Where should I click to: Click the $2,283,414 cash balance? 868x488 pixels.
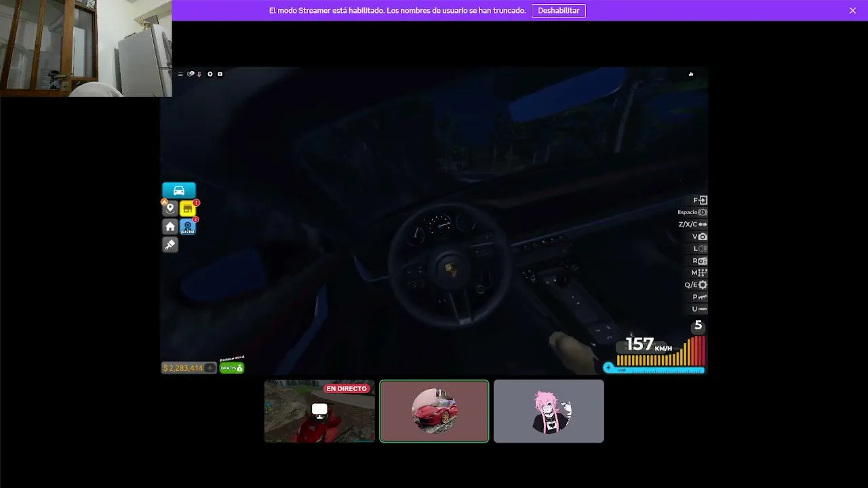pos(182,368)
